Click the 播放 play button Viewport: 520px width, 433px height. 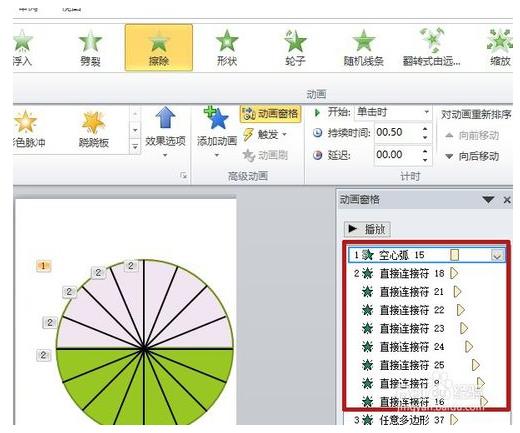coord(367,229)
